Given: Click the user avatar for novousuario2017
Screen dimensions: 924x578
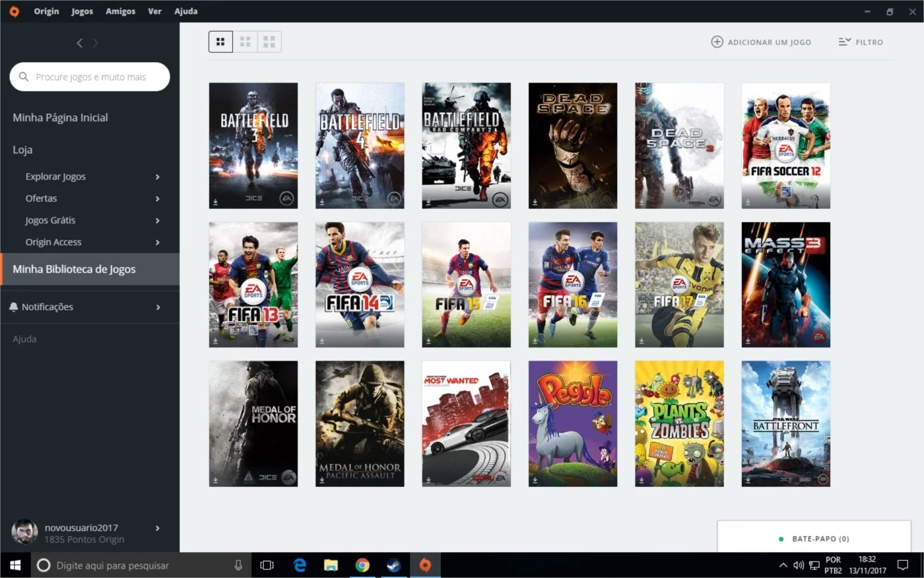Looking at the screenshot, I should point(24,532).
